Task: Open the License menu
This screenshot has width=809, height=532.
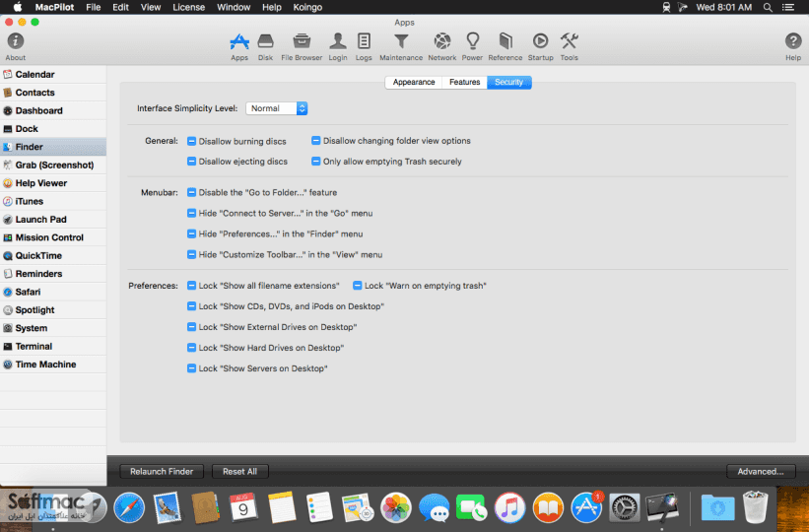Action: click(x=188, y=7)
